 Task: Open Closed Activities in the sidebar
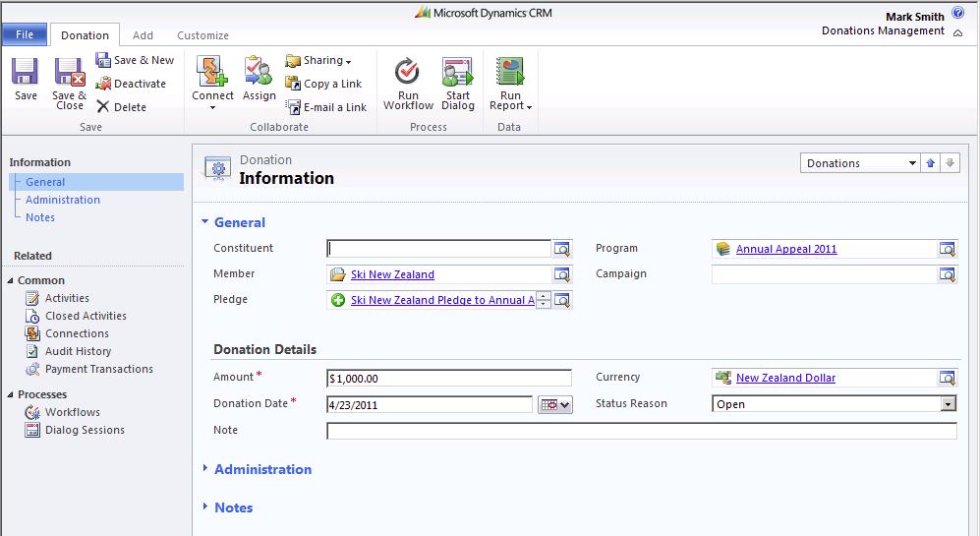(76, 316)
